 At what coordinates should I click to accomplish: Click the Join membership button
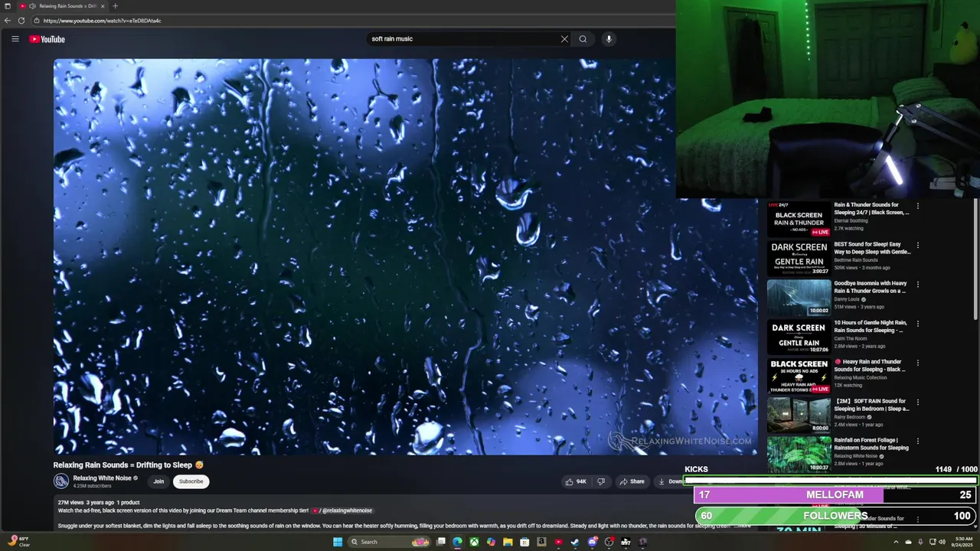click(158, 481)
